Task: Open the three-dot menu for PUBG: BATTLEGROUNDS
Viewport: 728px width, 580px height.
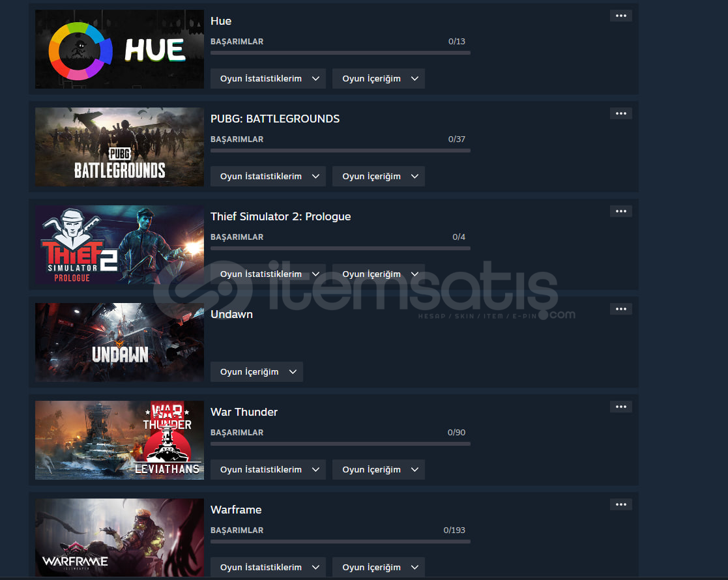Action: tap(620, 113)
